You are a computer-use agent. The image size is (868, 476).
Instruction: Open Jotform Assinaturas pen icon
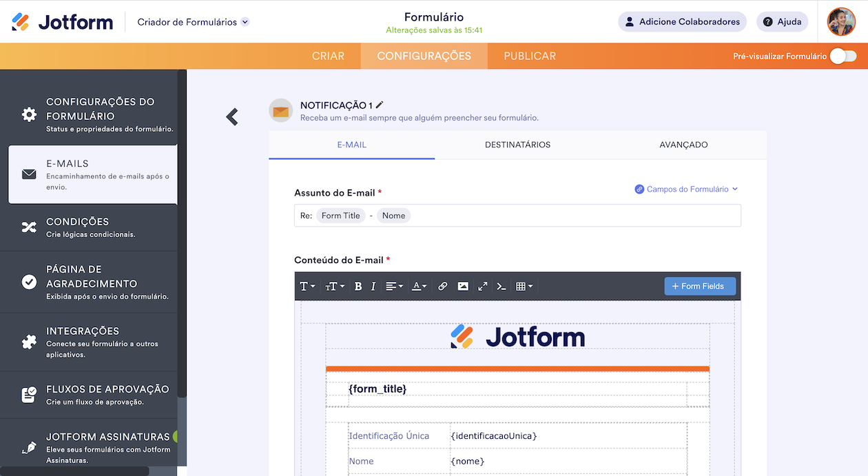[x=29, y=448]
